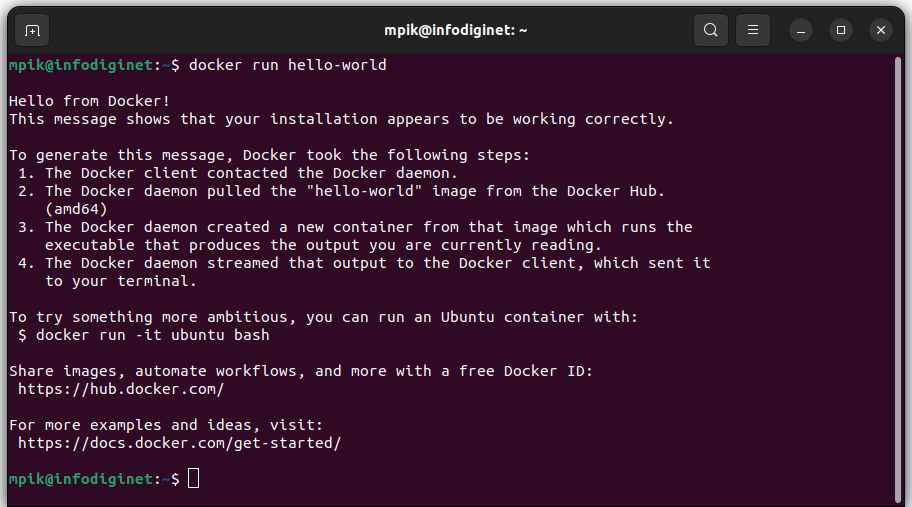
Task: Open the hamburger menu
Action: 753,30
